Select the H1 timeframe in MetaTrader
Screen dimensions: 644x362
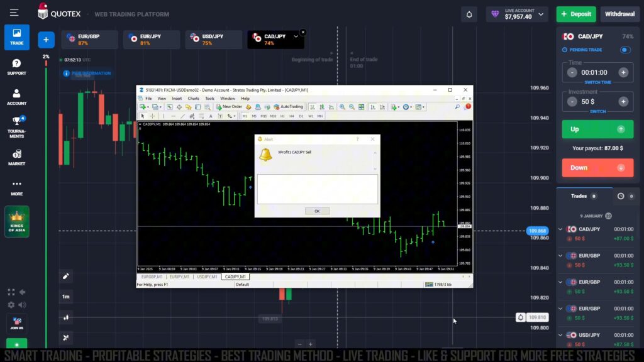pyautogui.click(x=282, y=116)
